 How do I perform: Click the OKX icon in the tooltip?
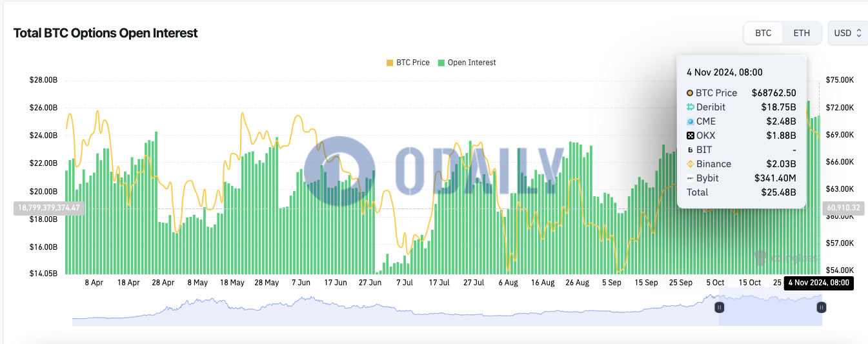(690, 136)
